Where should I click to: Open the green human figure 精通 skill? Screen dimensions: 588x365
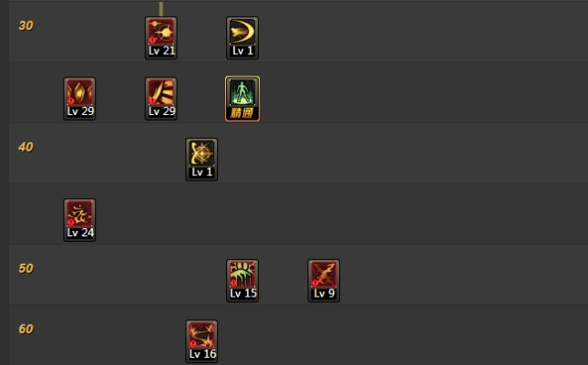pyautogui.click(x=242, y=99)
